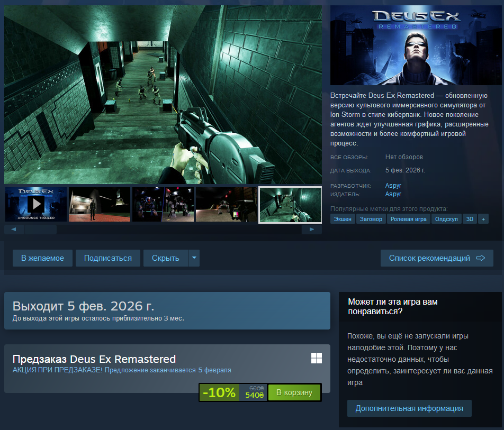The height and width of the screenshot is (430, 504).
Task: Add to cart with В корзину
Action: (294, 392)
